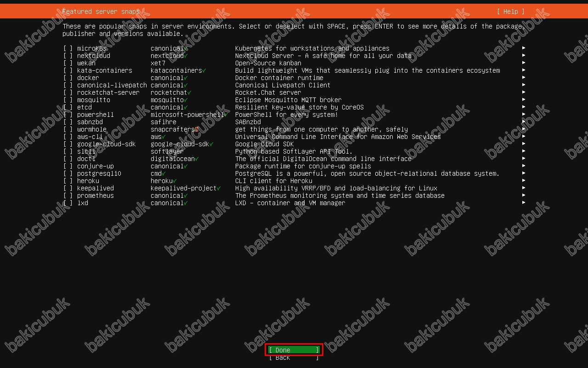
Task: Click verified mark after google-cloud-sdk publisher
Action: tap(211, 144)
